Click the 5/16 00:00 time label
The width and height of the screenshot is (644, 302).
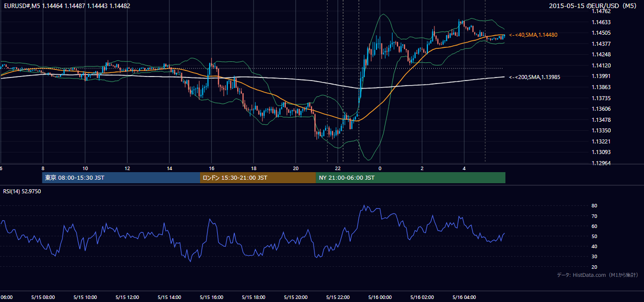click(380, 297)
